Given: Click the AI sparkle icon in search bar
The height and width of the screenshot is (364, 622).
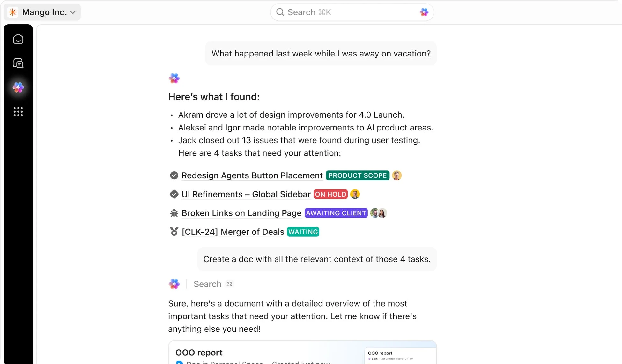Looking at the screenshot, I should point(424,12).
